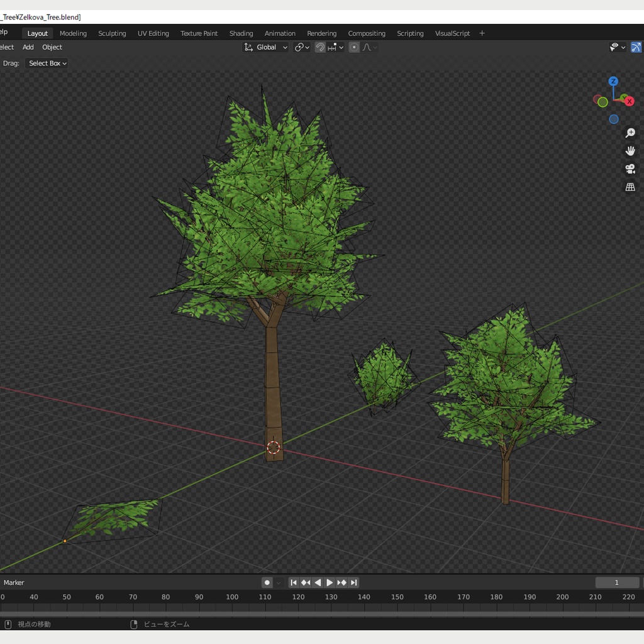Switch to the Sculpting workspace tab
This screenshot has width=644, height=644.
pos(112,33)
